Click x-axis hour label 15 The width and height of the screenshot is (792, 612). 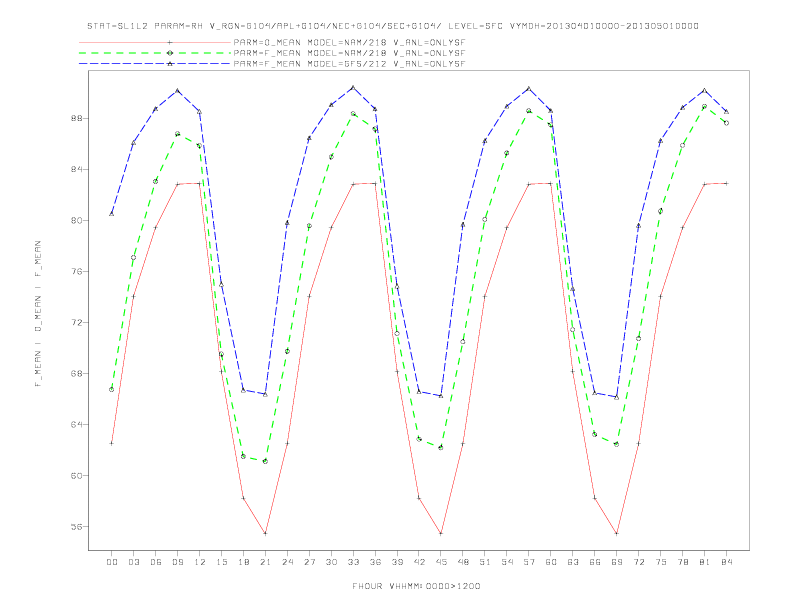221,562
